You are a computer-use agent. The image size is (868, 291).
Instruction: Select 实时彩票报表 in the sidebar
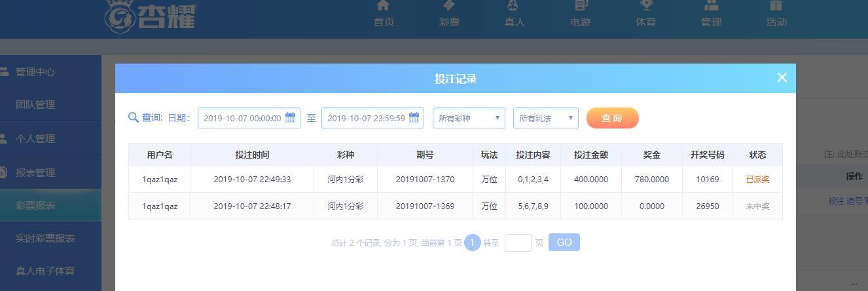[45, 238]
